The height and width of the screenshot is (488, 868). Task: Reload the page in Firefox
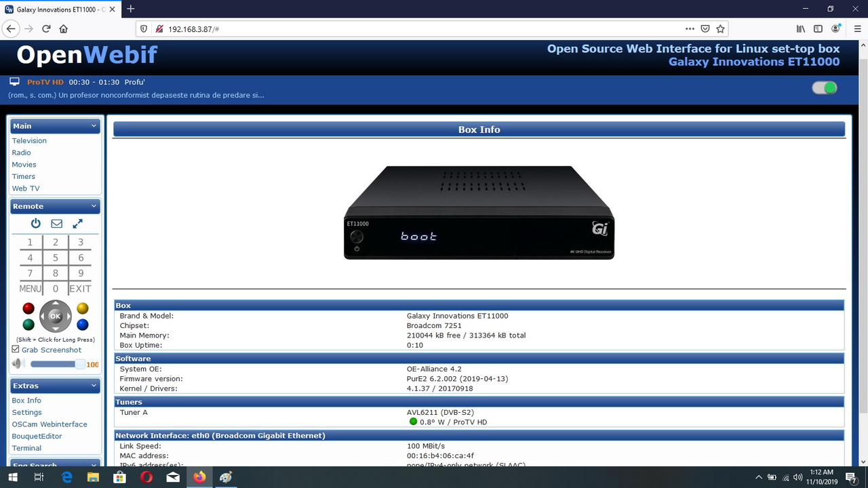46,29
